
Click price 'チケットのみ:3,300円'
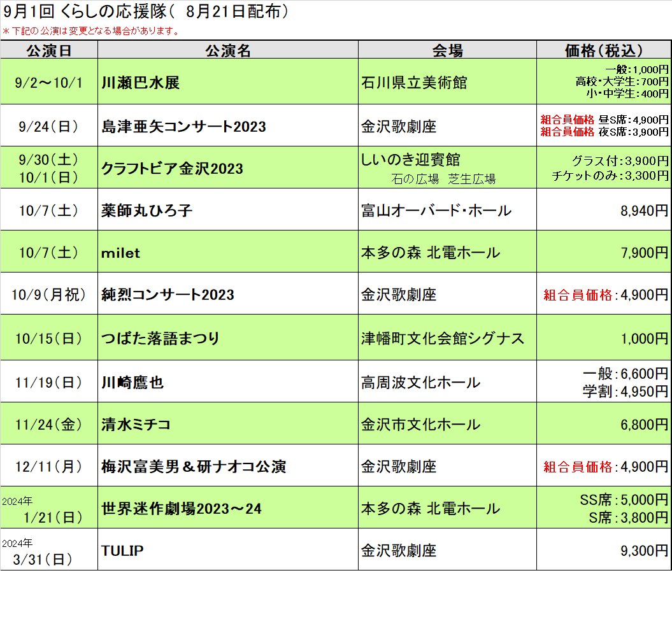(x=610, y=176)
